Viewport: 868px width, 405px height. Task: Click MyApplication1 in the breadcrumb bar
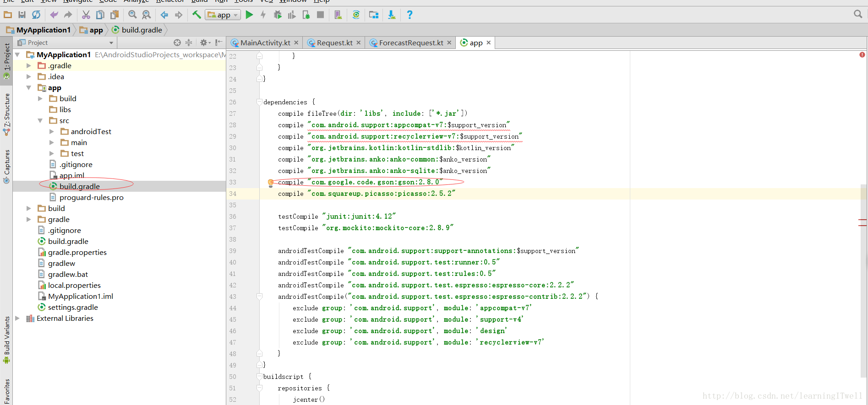[x=38, y=30]
